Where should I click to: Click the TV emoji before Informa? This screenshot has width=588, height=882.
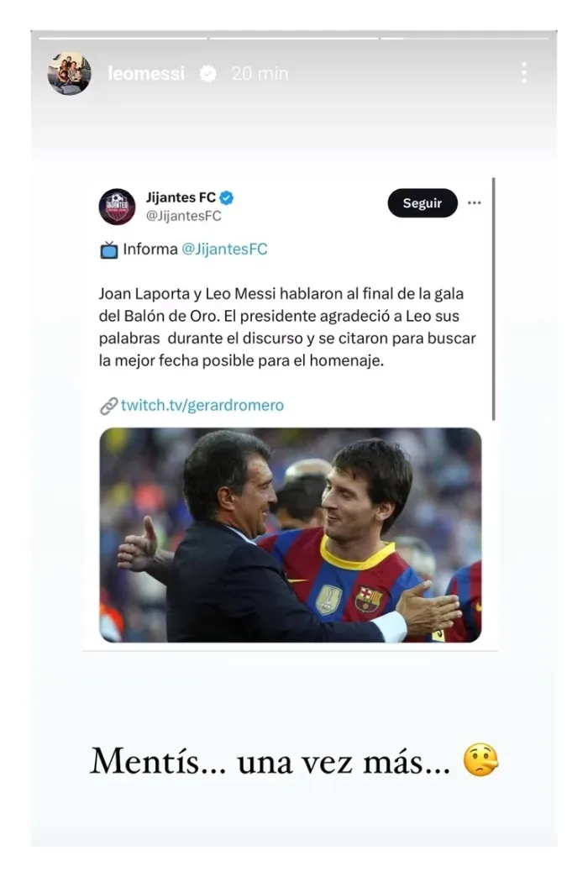109,249
